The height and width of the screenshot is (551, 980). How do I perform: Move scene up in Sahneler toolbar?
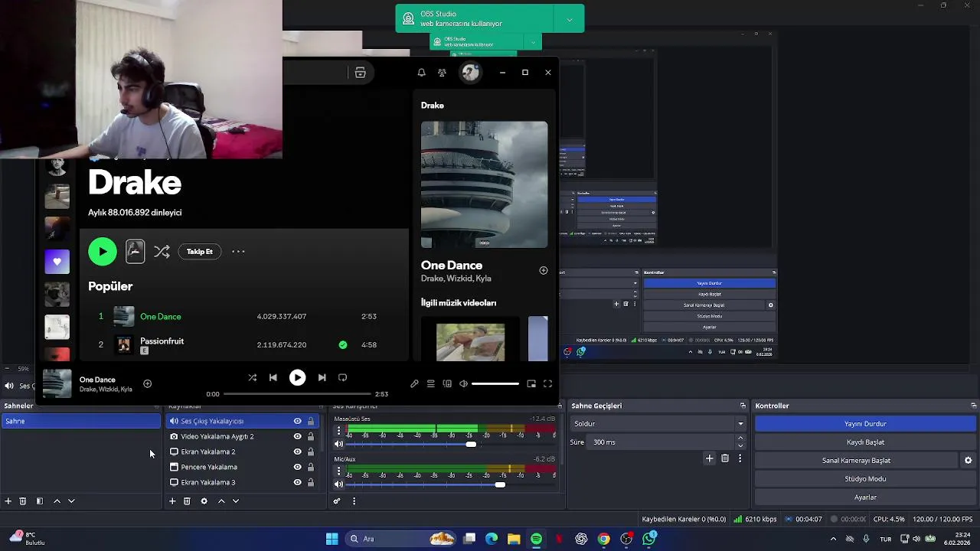[57, 501]
